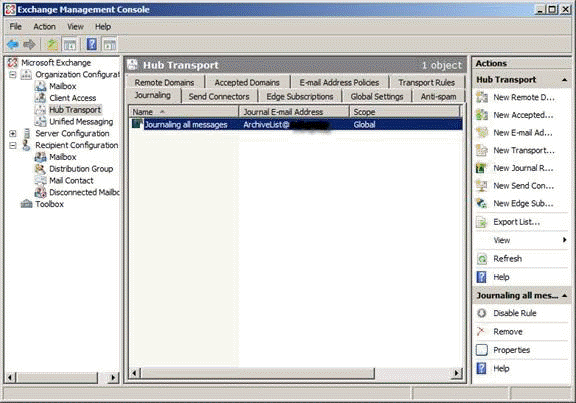576x403 pixels.
Task: Click the Disable Rule action icon
Action: 482,313
